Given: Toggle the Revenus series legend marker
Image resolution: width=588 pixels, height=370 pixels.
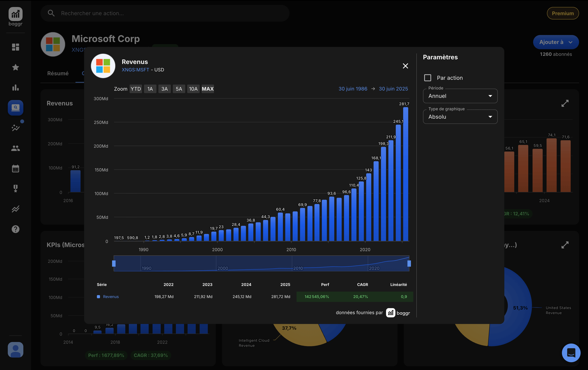Looking at the screenshot, I should click(98, 296).
